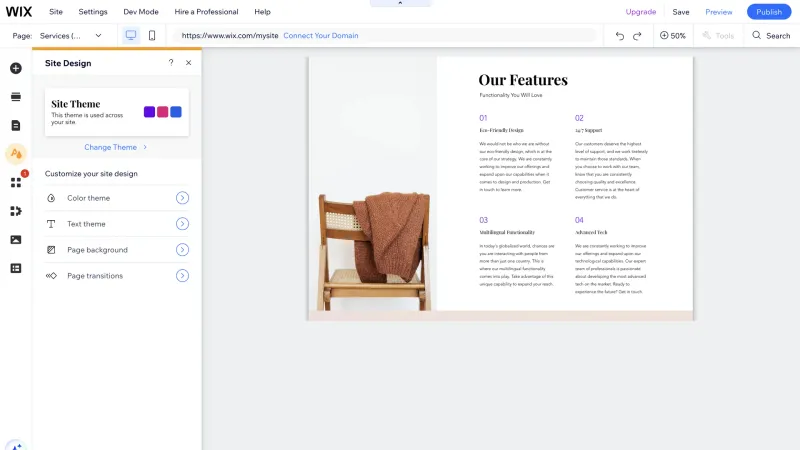The width and height of the screenshot is (800, 450).
Task: Select the Site Design icon in sidebar
Action: click(16, 154)
